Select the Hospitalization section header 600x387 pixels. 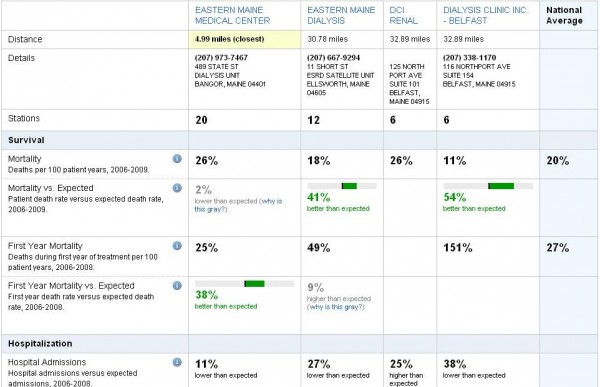pos(40,344)
